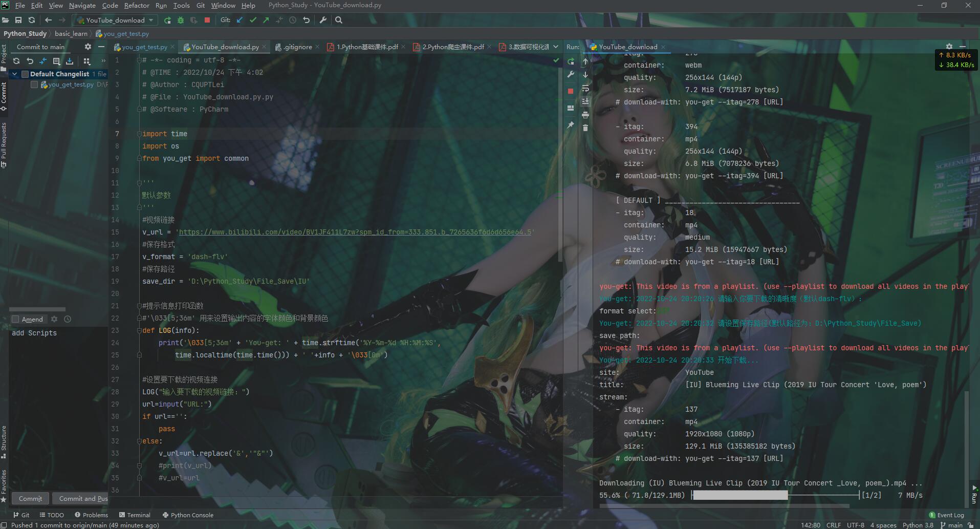Open Python Console tool window

coord(188,515)
